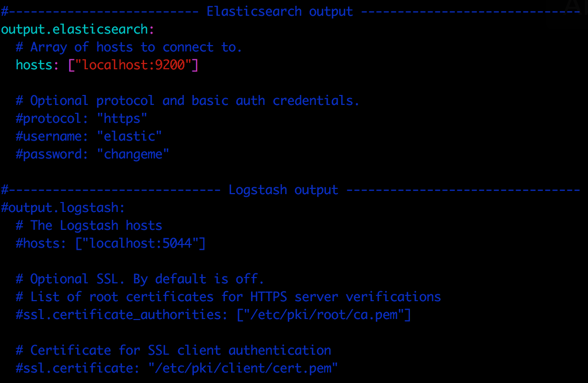The width and height of the screenshot is (588, 383).
Task: Place cursor on the uncommented 'hosts:' key
Action: (37, 65)
